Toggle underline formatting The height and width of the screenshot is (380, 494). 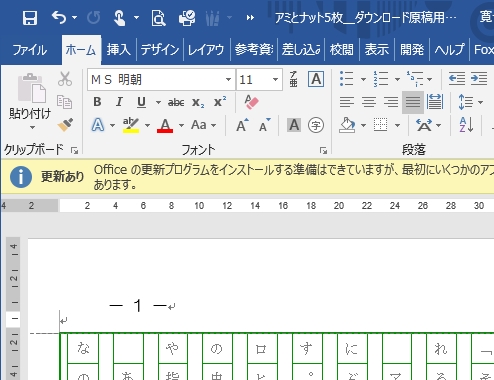[141, 102]
